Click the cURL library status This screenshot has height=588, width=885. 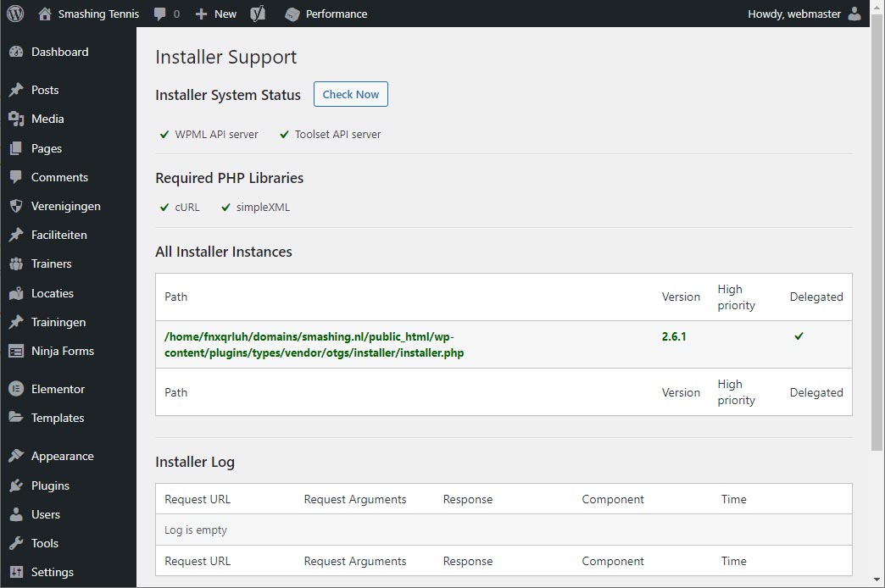[x=186, y=207]
